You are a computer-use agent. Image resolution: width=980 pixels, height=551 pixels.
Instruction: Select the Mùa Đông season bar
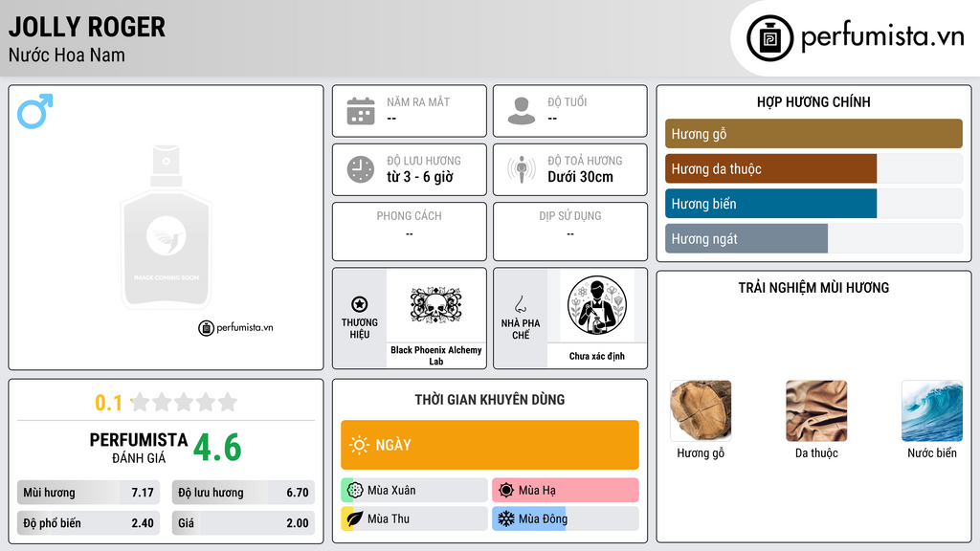tap(566, 518)
